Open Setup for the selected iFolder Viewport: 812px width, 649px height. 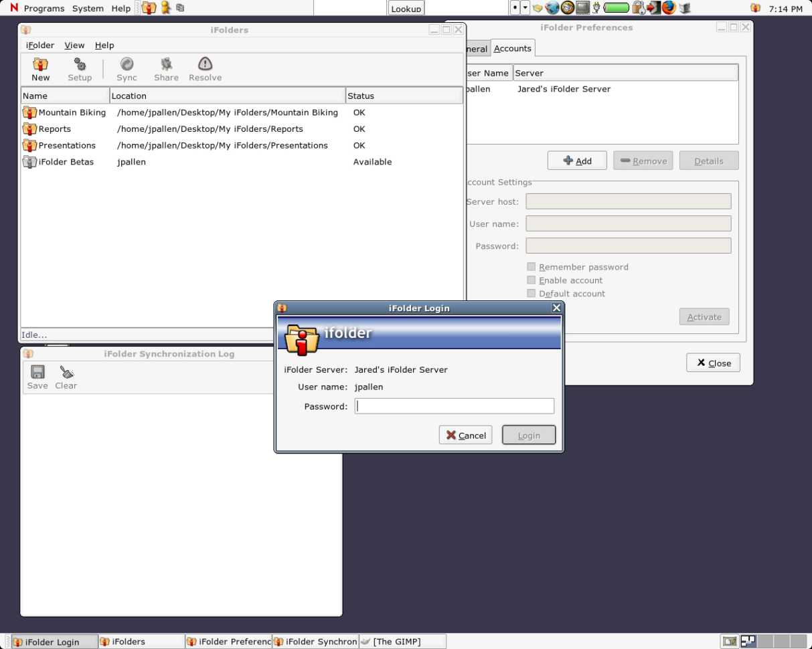[79, 69]
